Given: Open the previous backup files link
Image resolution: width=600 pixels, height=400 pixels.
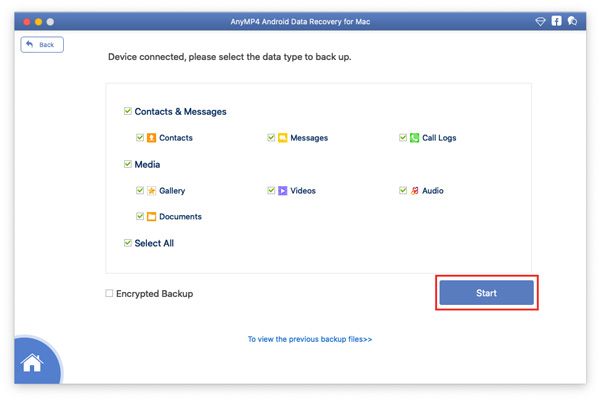Looking at the screenshot, I should pyautogui.click(x=310, y=339).
